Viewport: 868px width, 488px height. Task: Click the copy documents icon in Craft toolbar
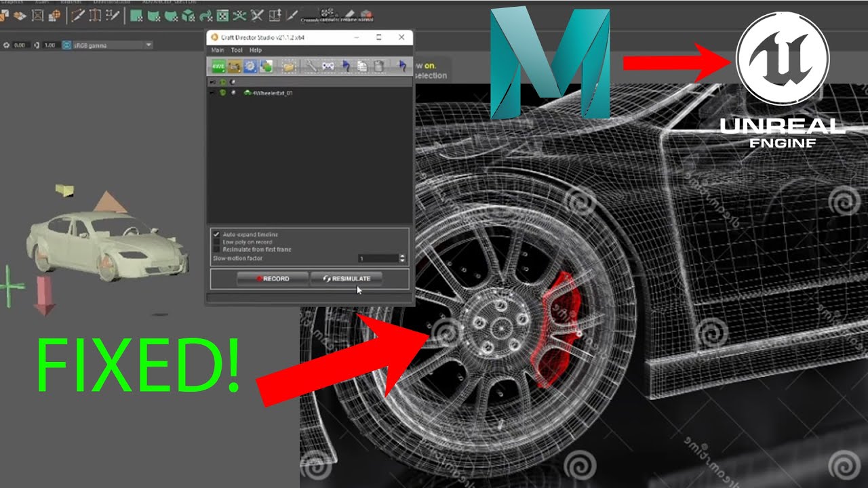point(362,66)
